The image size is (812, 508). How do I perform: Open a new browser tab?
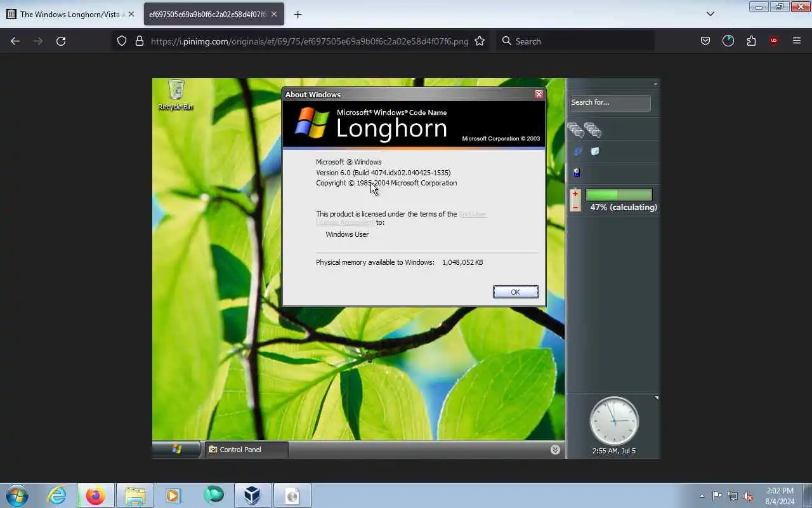click(298, 14)
